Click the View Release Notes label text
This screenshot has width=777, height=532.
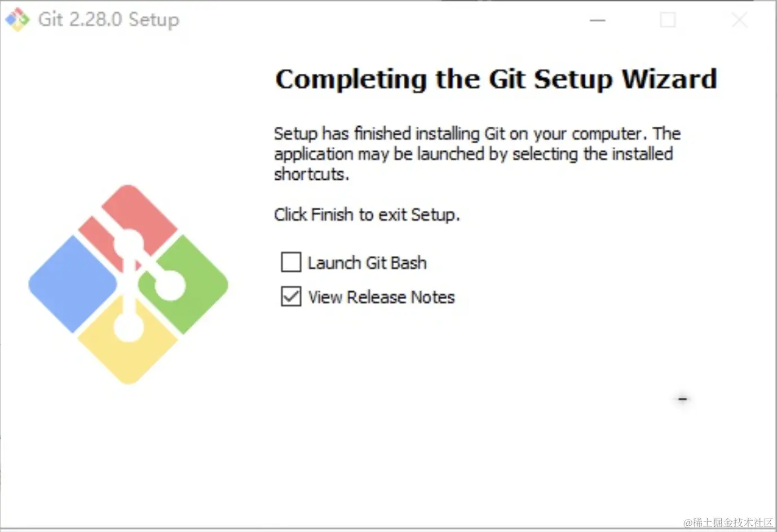coord(381,297)
